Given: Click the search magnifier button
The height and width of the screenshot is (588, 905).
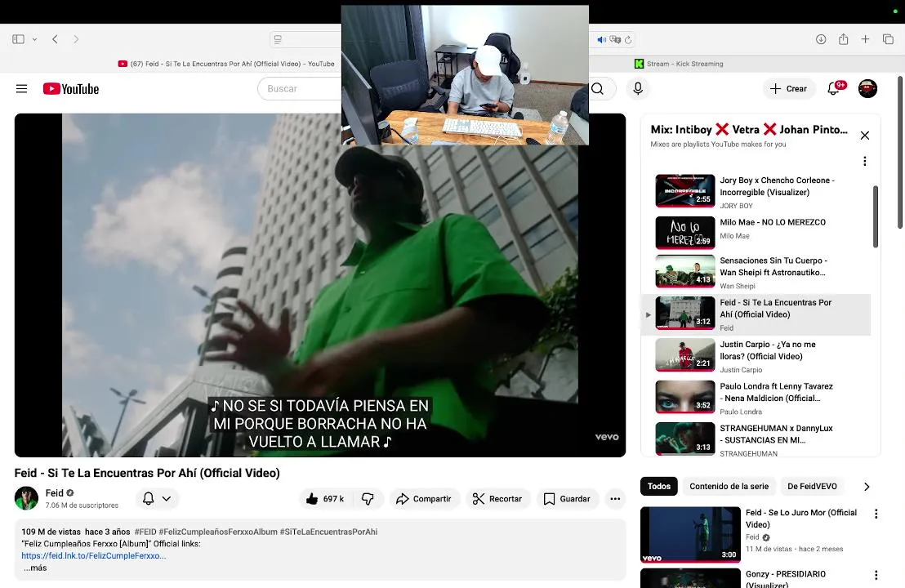Looking at the screenshot, I should pos(598,89).
